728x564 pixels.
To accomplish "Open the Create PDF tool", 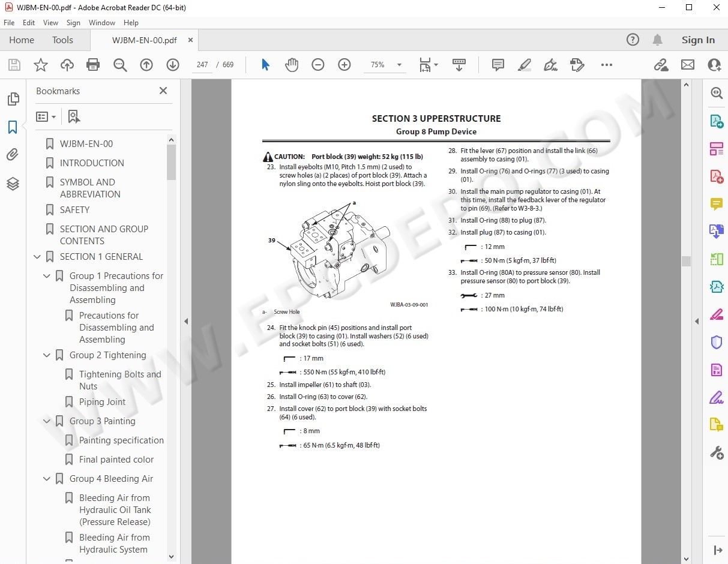I will tap(716, 176).
